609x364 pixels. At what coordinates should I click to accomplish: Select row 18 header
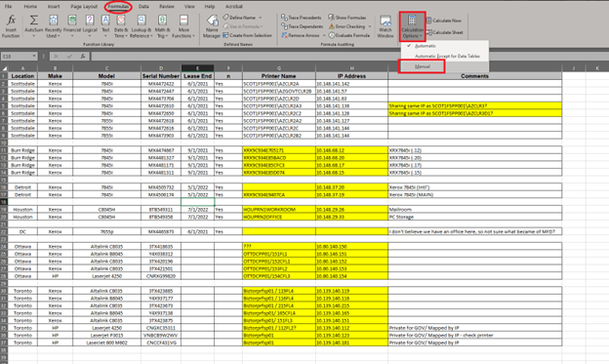4,202
